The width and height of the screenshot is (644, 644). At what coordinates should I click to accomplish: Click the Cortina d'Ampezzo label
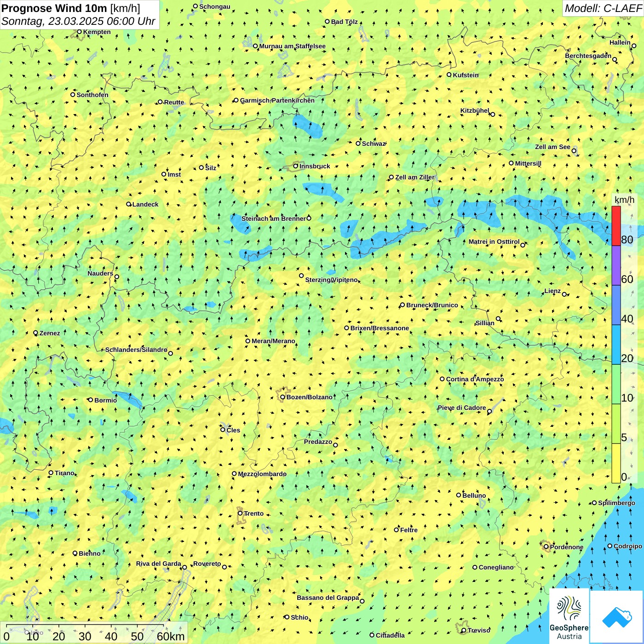475,379
